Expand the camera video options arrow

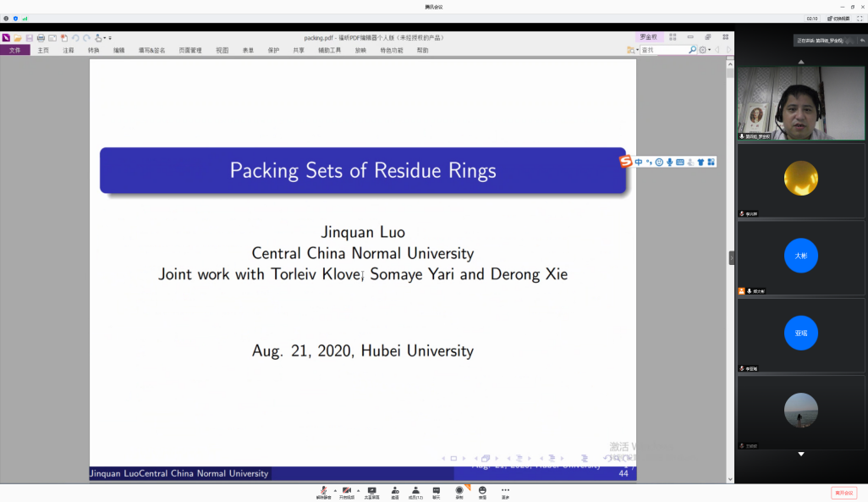click(358, 490)
